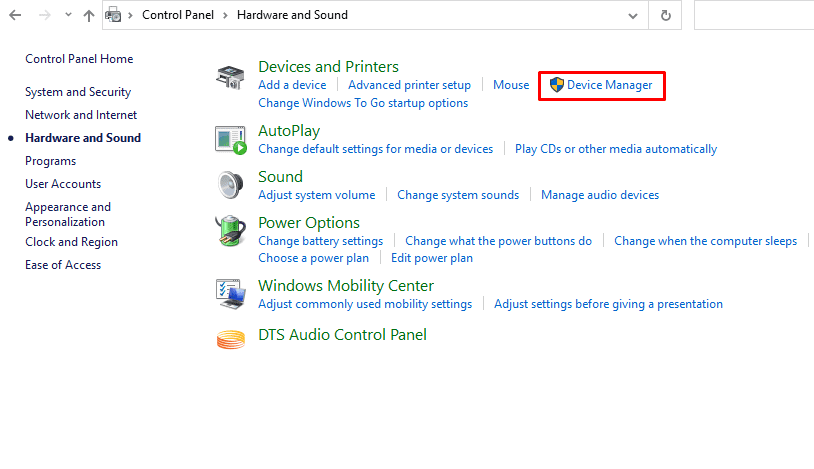The width and height of the screenshot is (814, 469).
Task: Select Hardware and Sound breadcrumb
Action: tap(292, 15)
